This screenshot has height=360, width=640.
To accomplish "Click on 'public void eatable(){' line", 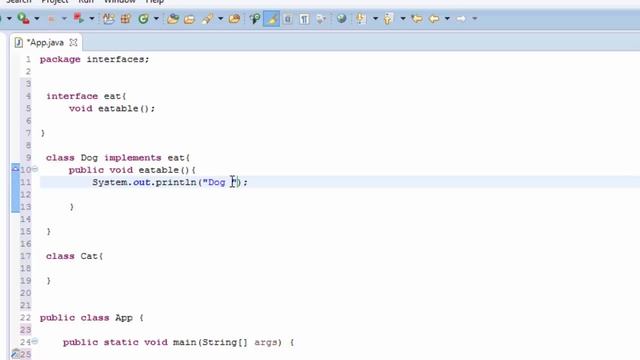I will pyautogui.click(x=132, y=170).
